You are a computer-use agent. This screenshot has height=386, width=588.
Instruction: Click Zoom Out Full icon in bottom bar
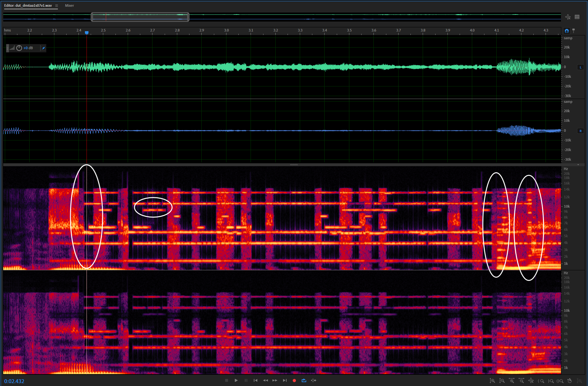click(531, 381)
